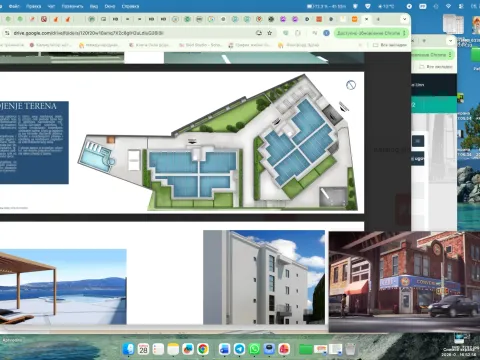Screen dimensions: 480x360
Task: Open the white apartment building render image
Action: [264, 277]
